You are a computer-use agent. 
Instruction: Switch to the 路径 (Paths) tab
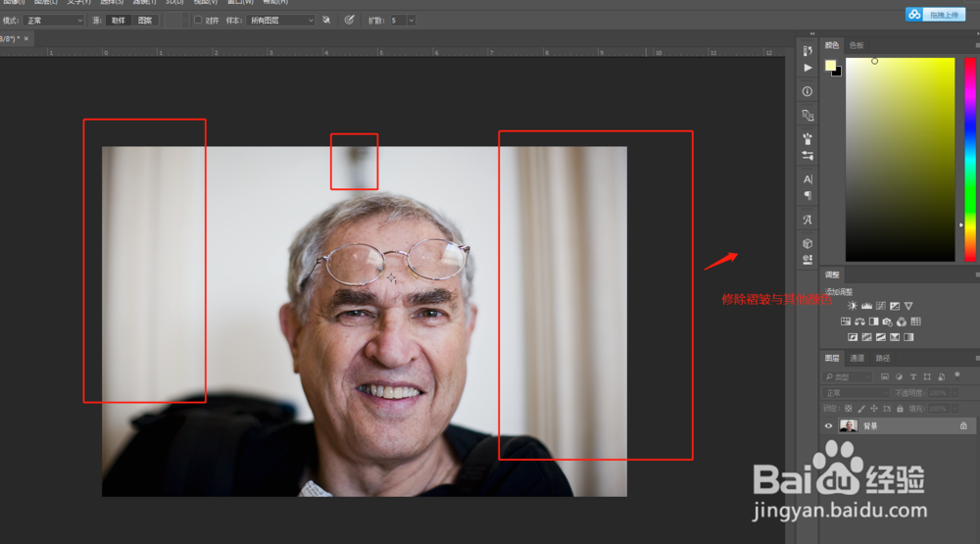tap(883, 359)
